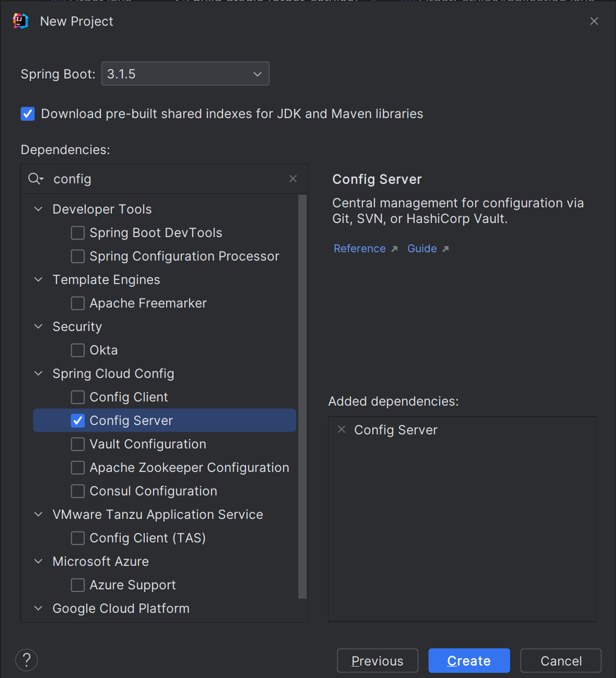Remove Config Server from added dependencies
Image resolution: width=616 pixels, height=678 pixels.
342,430
